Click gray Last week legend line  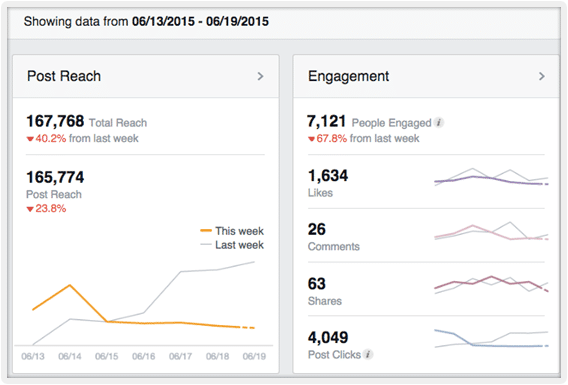point(206,245)
